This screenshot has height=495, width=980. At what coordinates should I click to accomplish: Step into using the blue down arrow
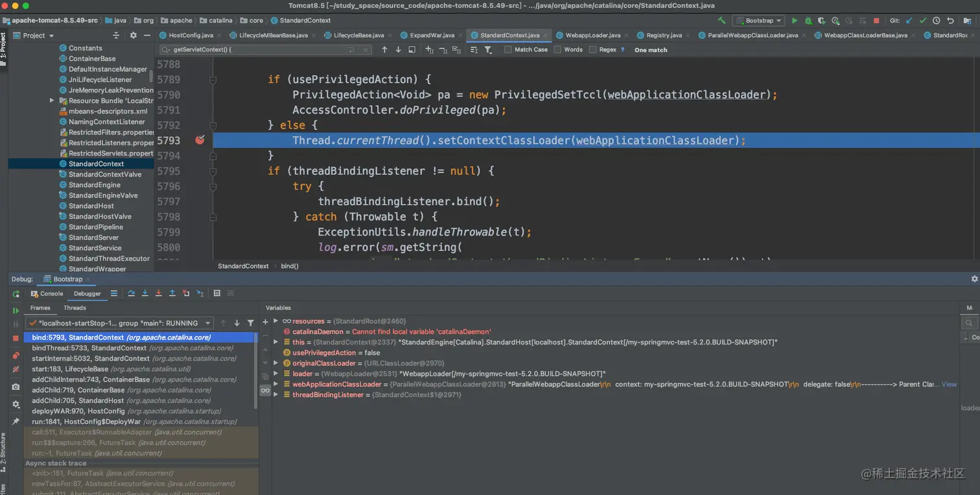[x=145, y=293]
